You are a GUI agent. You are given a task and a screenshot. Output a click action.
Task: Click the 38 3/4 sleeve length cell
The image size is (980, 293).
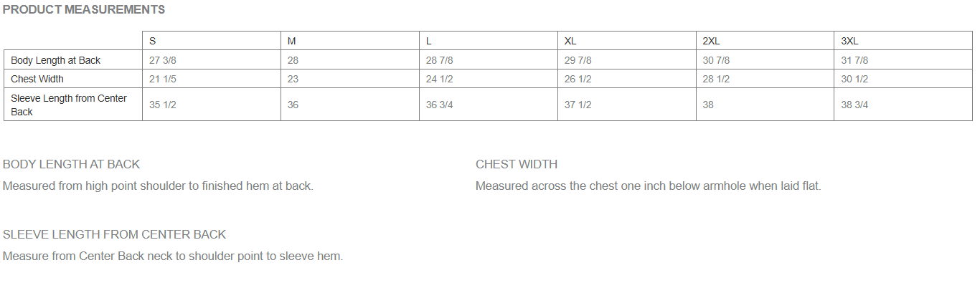pos(854,105)
